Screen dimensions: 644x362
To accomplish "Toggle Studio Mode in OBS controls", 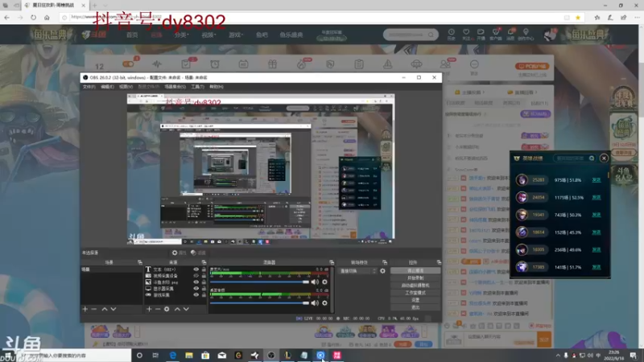I will pyautogui.click(x=415, y=293).
